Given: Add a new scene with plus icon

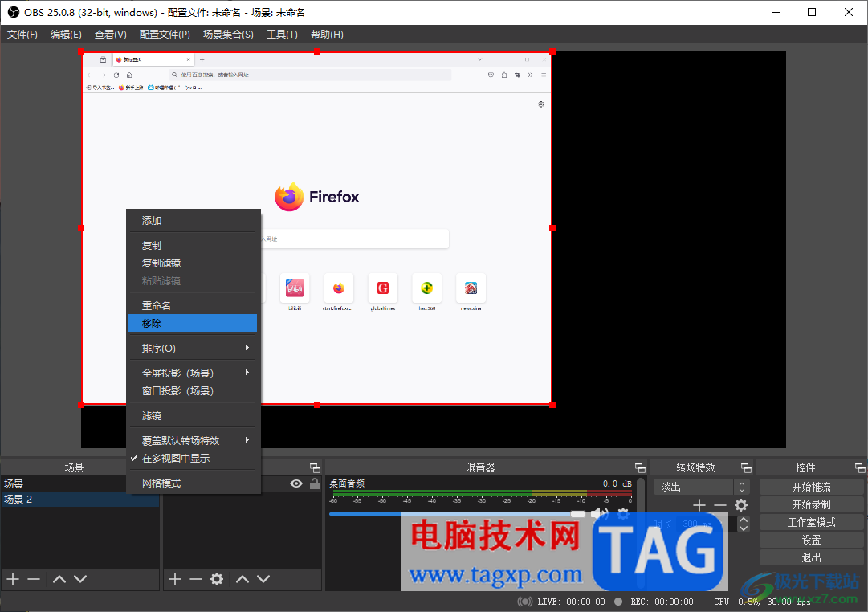Looking at the screenshot, I should coord(13,579).
